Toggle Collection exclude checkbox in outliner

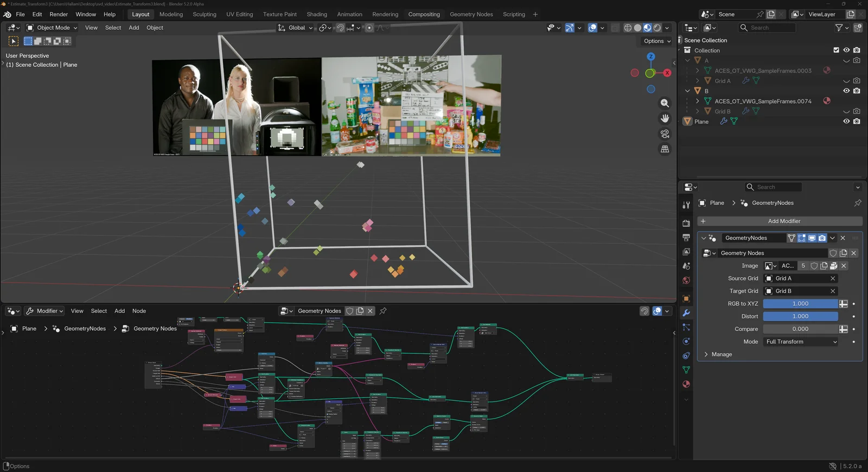[836, 50]
